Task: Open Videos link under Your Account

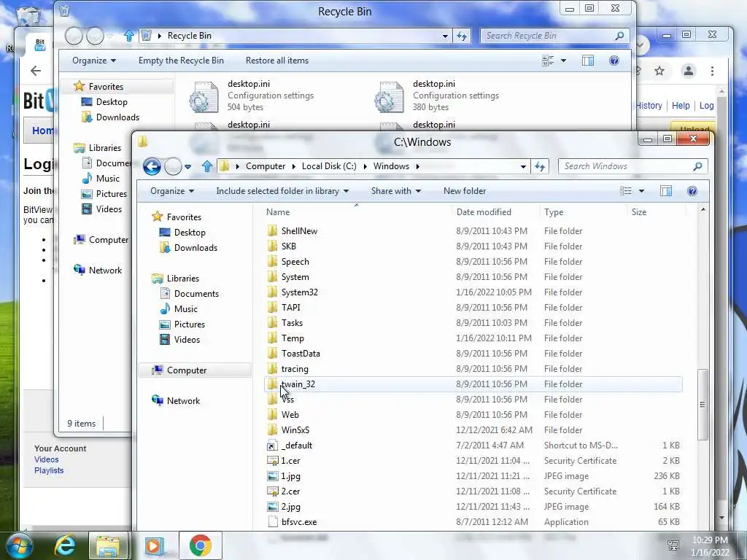Action: pos(46,459)
